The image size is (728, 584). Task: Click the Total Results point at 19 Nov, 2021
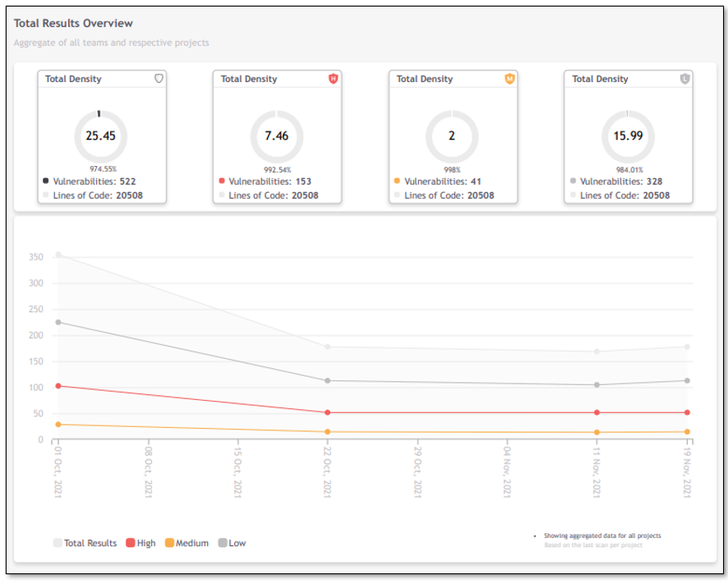pos(687,347)
